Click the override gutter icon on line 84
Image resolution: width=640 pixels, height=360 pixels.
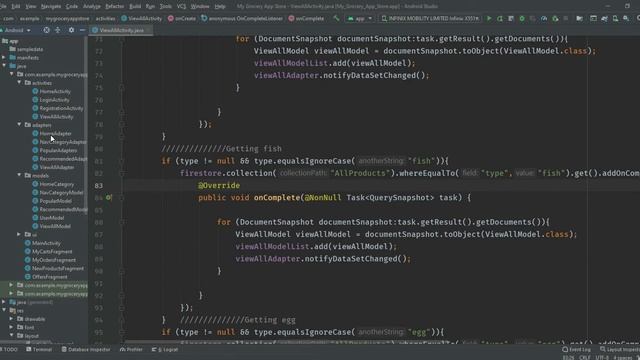(x=109, y=198)
